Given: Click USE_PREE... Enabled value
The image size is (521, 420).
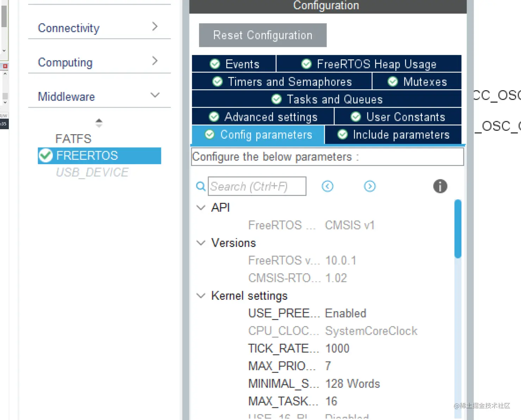Looking at the screenshot, I should pyautogui.click(x=345, y=313).
